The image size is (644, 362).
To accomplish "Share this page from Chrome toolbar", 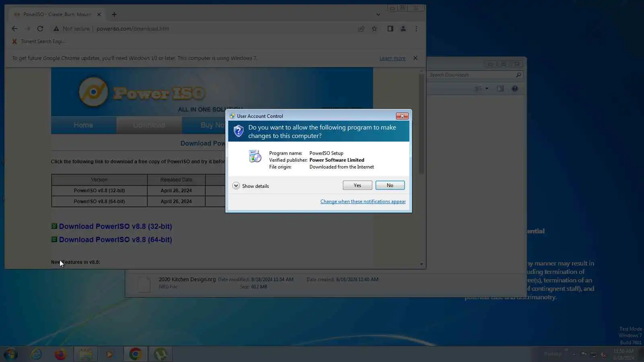I will (361, 29).
